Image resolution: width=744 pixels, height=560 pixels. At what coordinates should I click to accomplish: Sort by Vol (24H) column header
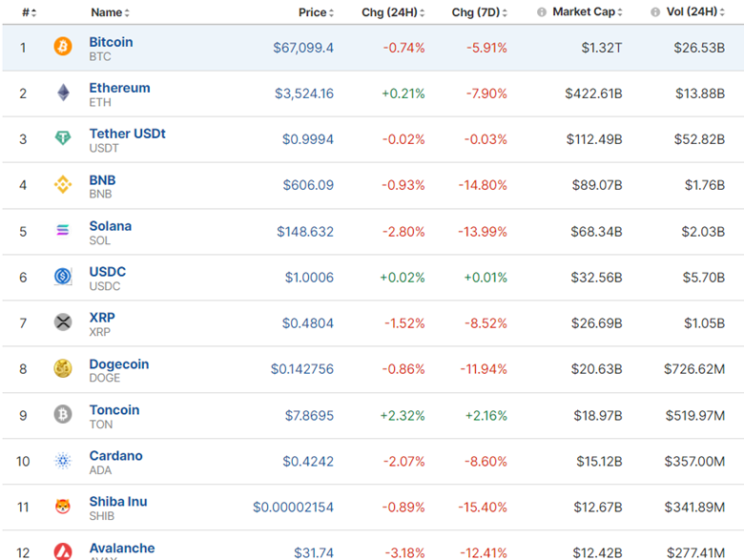pyautogui.click(x=695, y=11)
